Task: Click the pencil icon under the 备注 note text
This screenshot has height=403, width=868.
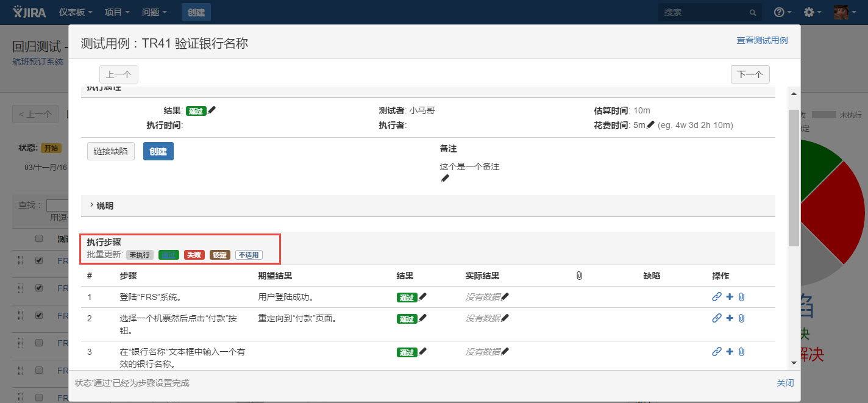Action: click(x=444, y=178)
